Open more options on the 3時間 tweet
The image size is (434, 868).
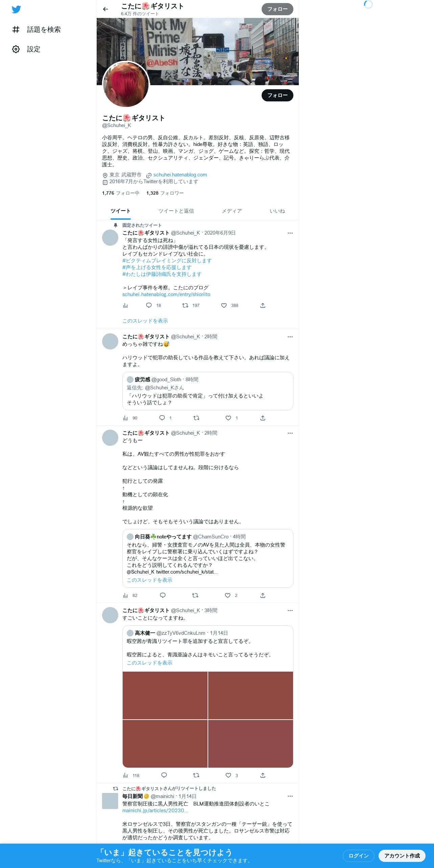[x=290, y=611]
